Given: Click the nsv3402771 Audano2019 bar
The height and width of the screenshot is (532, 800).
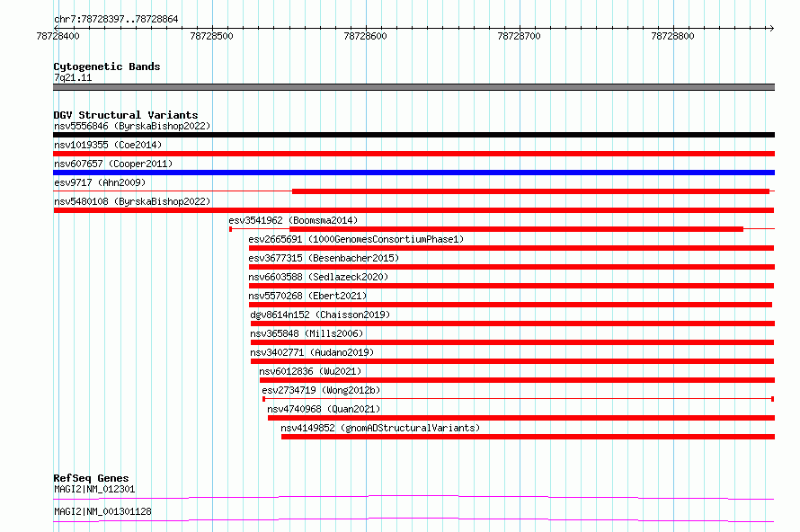Looking at the screenshot, I should (512, 361).
